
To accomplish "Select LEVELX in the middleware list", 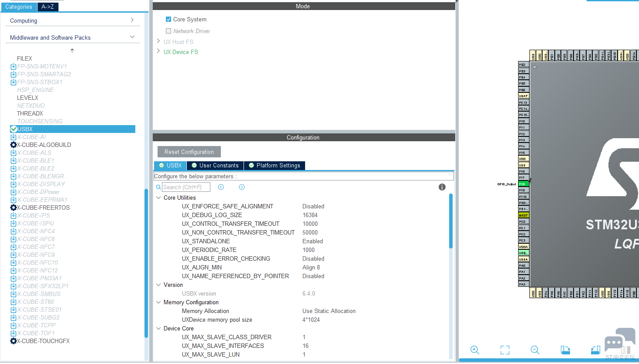I will coord(27,98).
